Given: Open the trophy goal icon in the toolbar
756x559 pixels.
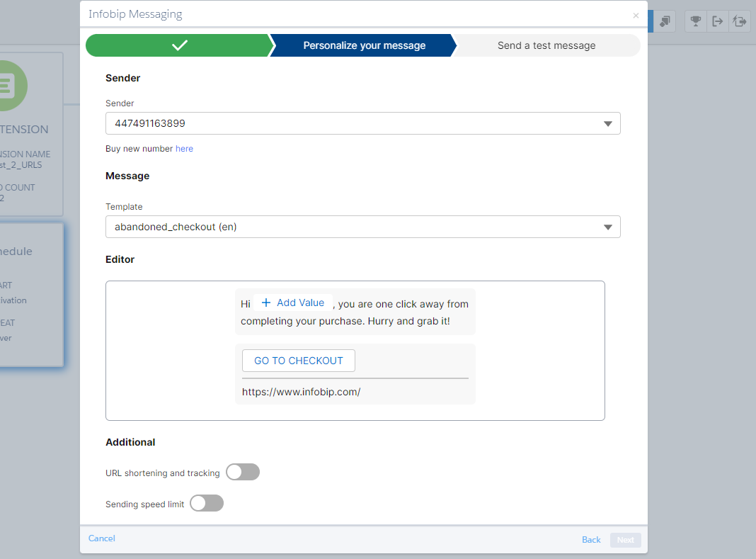Looking at the screenshot, I should 695,21.
